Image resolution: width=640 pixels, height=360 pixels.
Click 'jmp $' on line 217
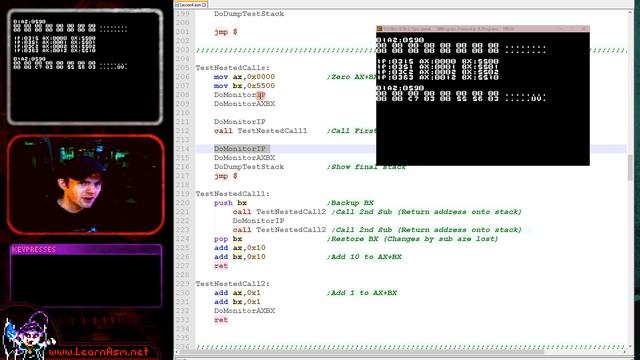click(225, 176)
